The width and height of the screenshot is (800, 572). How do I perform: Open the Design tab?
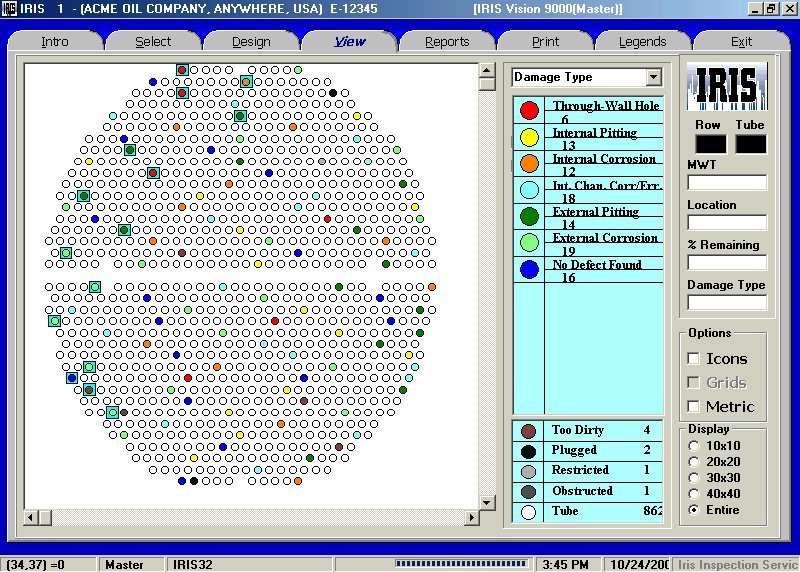point(251,41)
